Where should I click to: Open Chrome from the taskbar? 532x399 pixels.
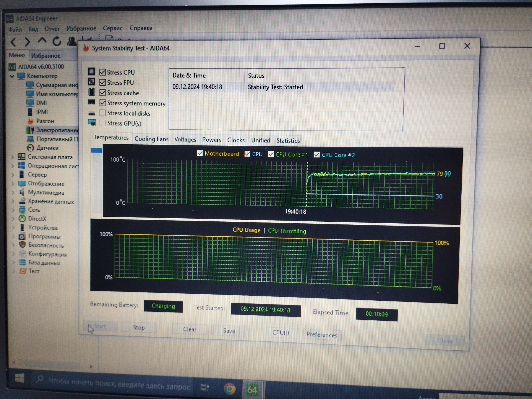pos(230,389)
